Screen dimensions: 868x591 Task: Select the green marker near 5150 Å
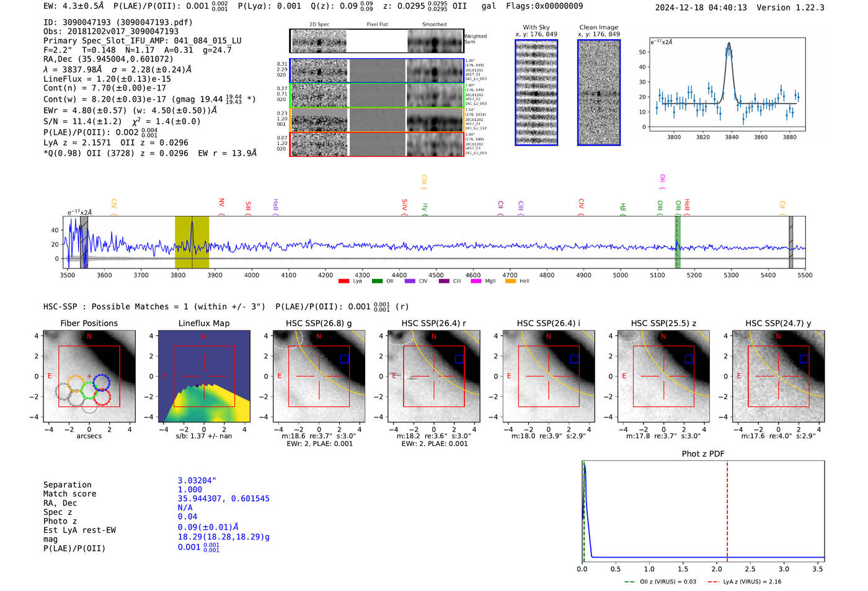pos(677,242)
